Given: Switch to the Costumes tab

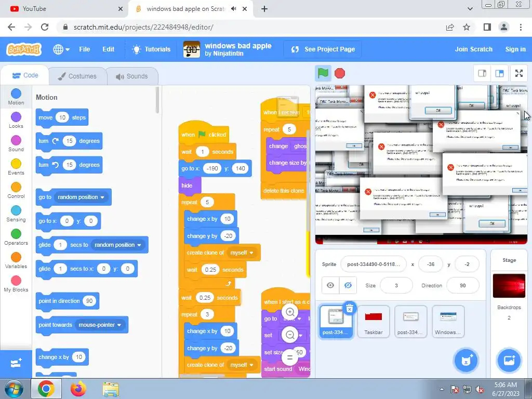Looking at the screenshot, I should 77,76.
